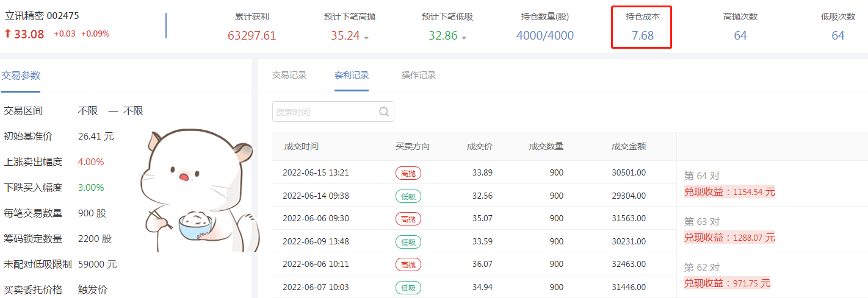Click the 筹码锁定数量 value 2200 股

95,239
